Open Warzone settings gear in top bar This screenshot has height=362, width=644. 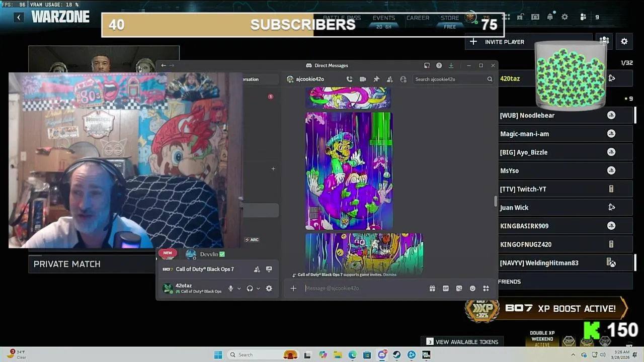[x=565, y=17]
